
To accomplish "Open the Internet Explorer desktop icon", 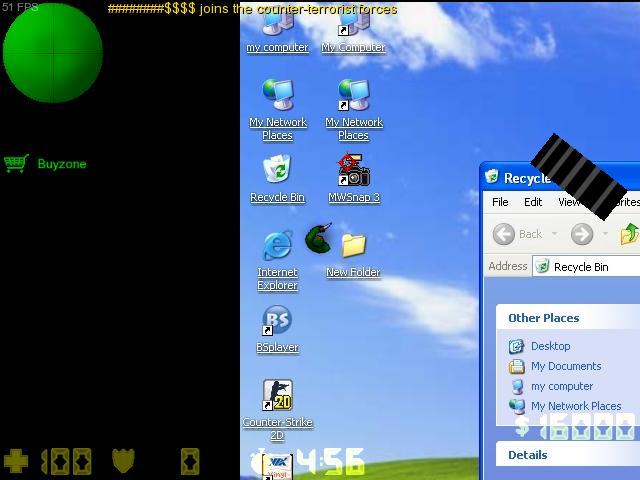I will coord(278,244).
